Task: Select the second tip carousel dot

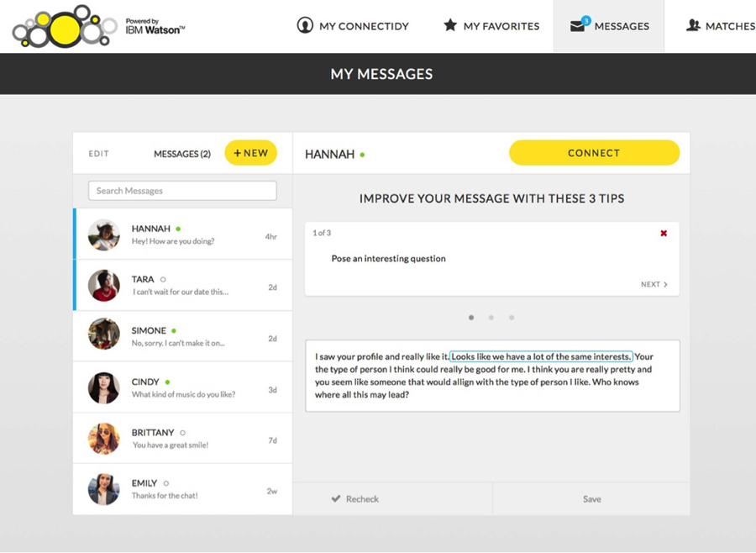Action: point(491,318)
